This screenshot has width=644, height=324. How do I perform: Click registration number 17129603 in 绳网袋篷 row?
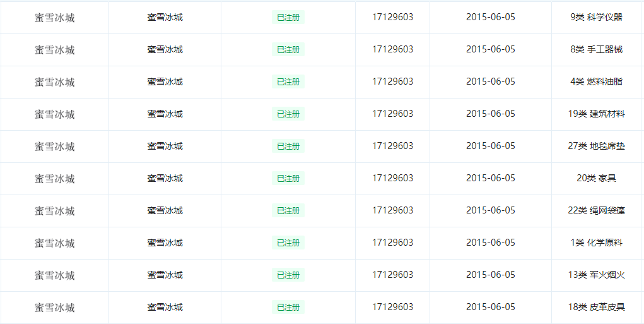(x=392, y=210)
